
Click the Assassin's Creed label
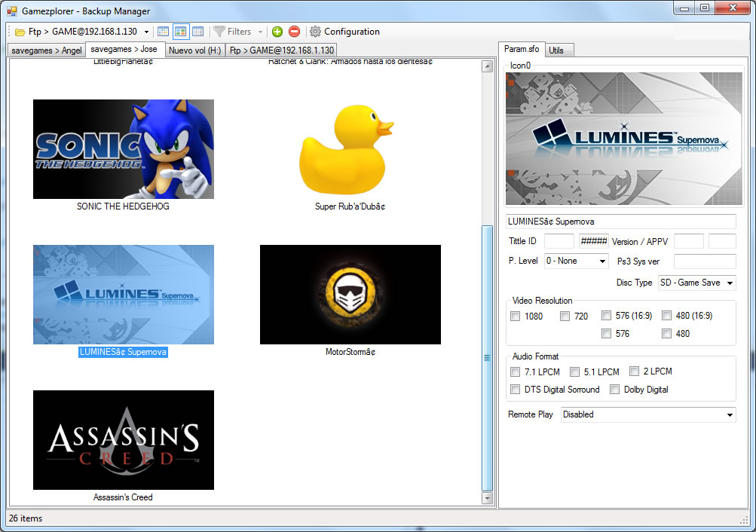click(x=123, y=497)
